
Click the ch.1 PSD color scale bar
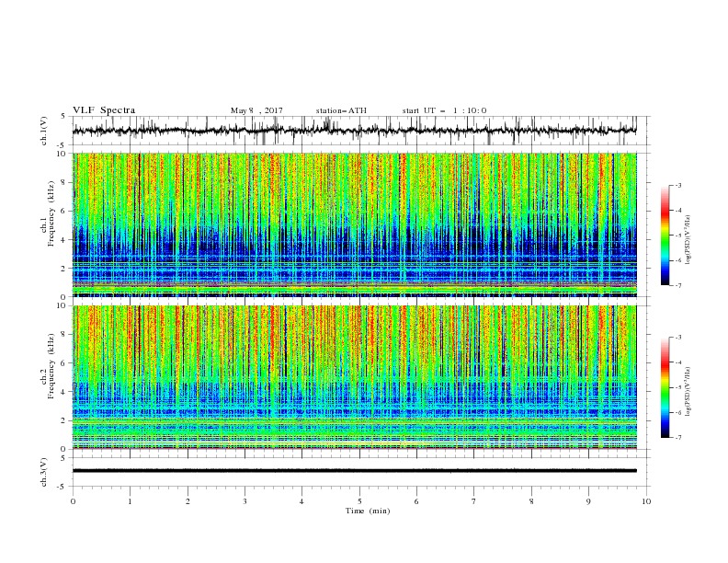click(665, 236)
